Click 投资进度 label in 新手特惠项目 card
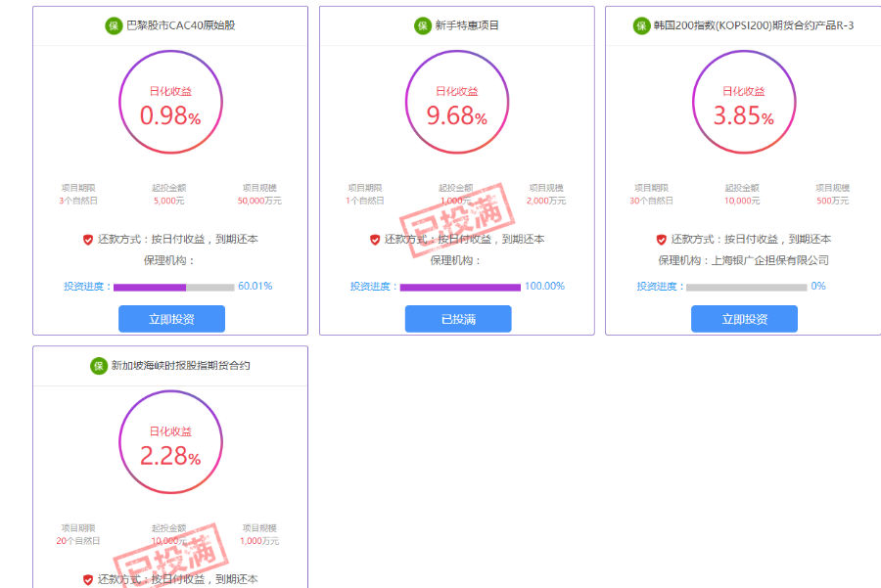The width and height of the screenshot is (881, 588). (x=374, y=287)
